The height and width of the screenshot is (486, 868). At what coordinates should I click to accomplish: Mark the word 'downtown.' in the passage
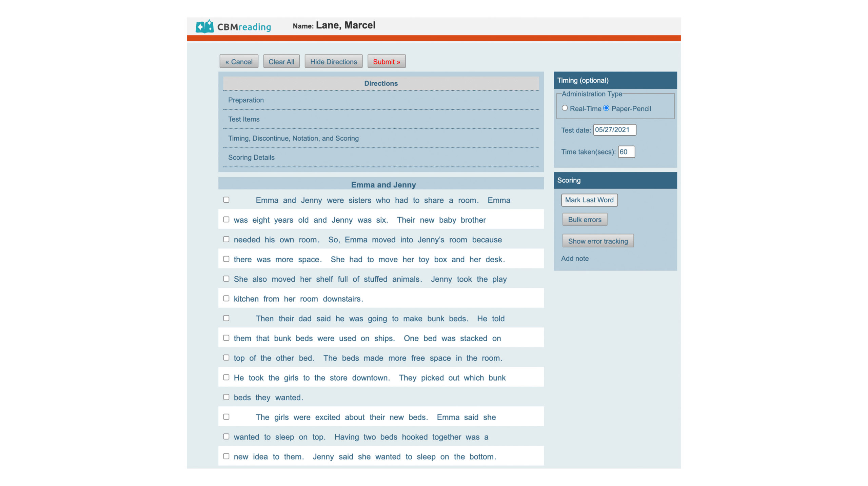371,378
